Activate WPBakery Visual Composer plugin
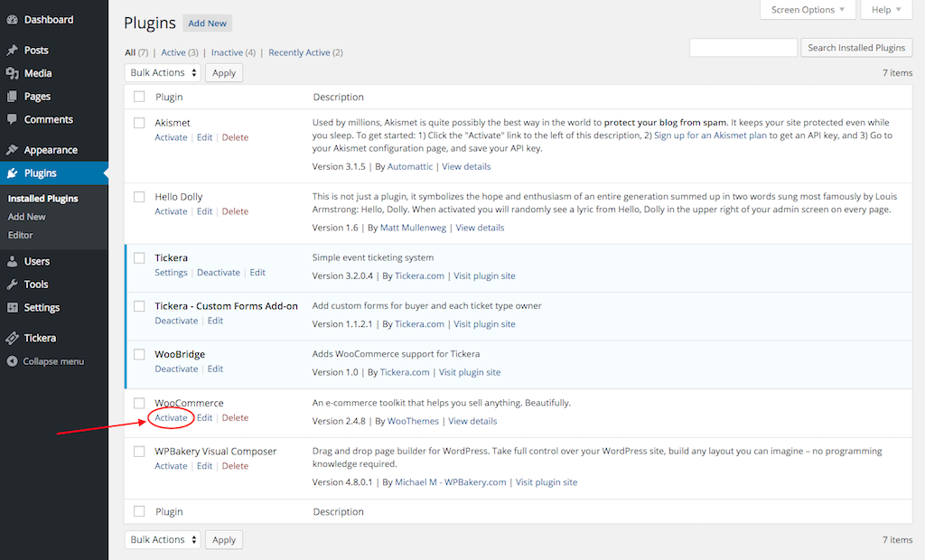925x560 pixels. [171, 465]
